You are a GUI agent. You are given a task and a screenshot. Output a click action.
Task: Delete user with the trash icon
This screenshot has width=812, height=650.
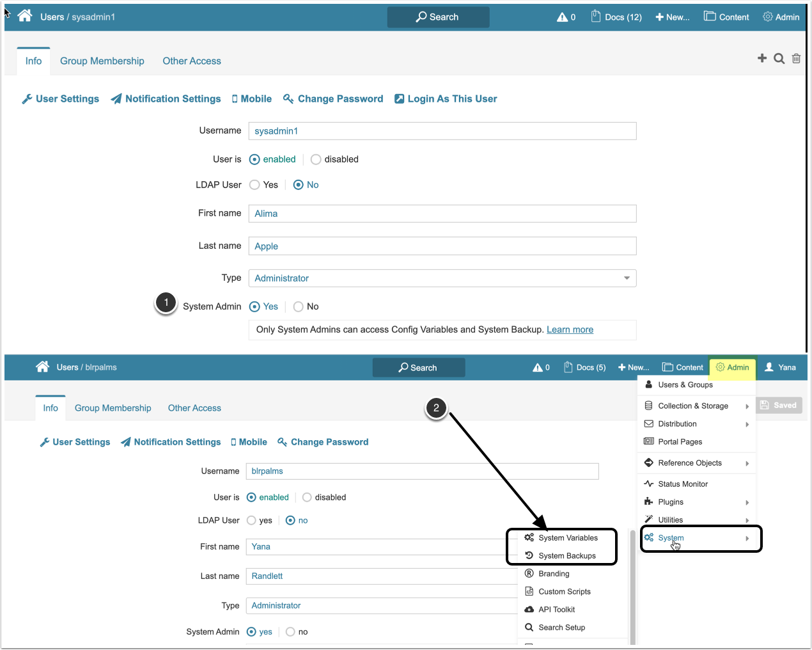click(796, 58)
